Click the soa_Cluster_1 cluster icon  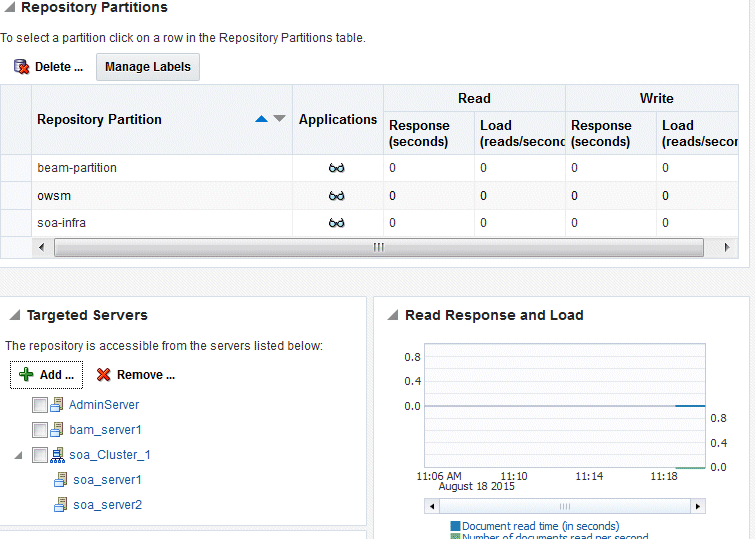(x=57, y=455)
